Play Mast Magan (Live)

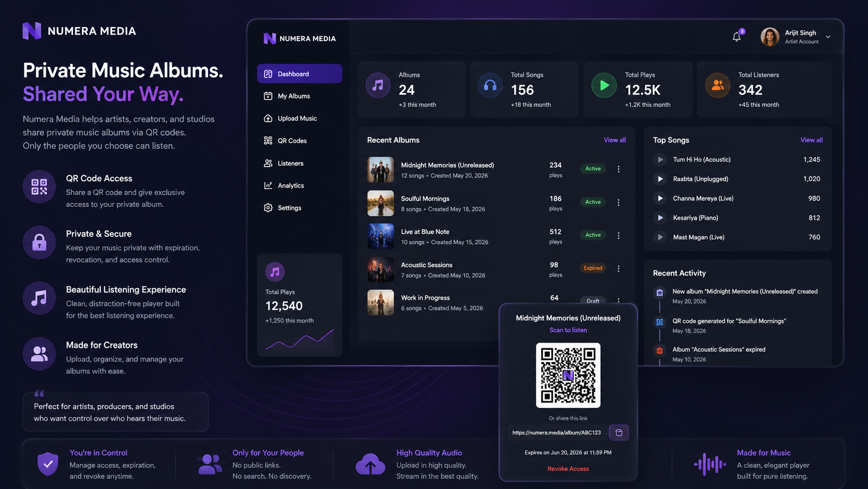pos(660,237)
